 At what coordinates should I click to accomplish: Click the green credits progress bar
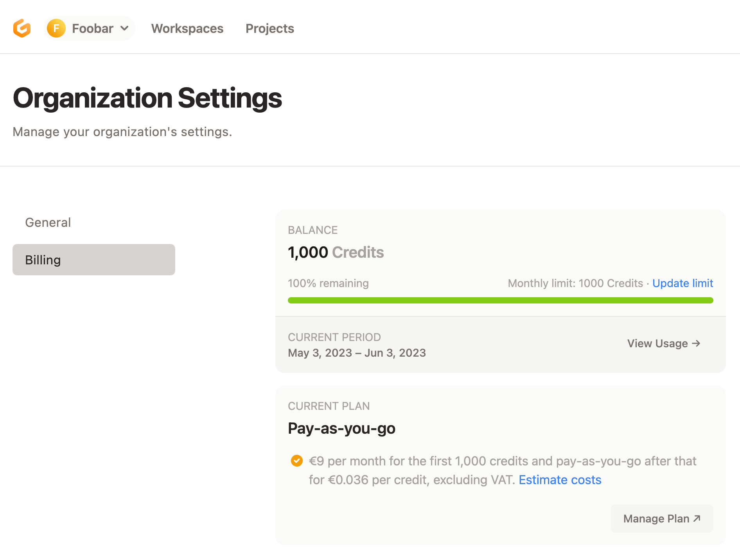pos(501,300)
